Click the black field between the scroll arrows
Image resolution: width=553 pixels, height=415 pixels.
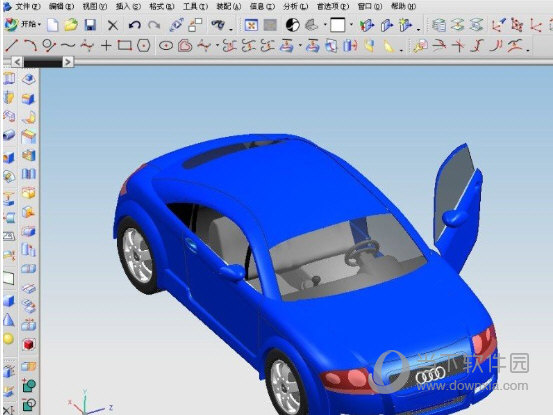pyautogui.click(x=43, y=62)
